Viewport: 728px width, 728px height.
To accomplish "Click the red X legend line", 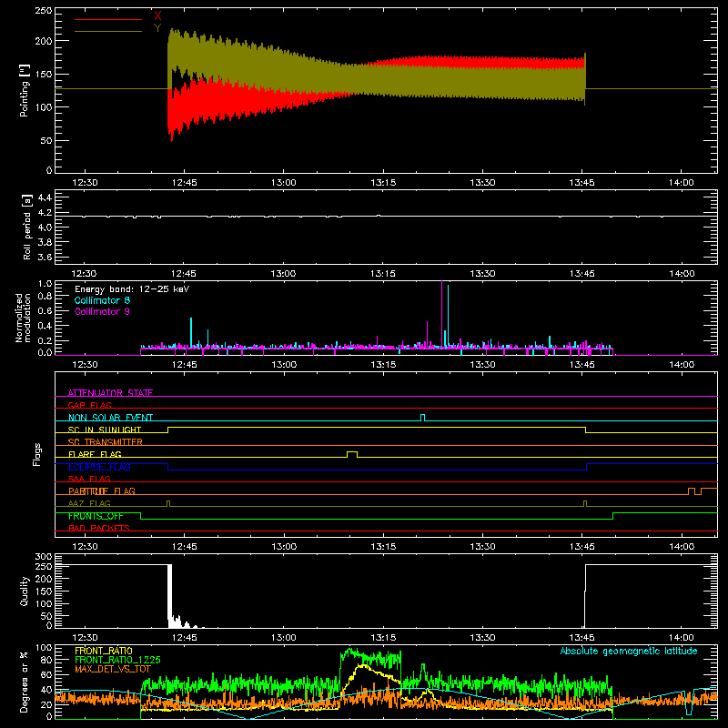I will coord(108,19).
